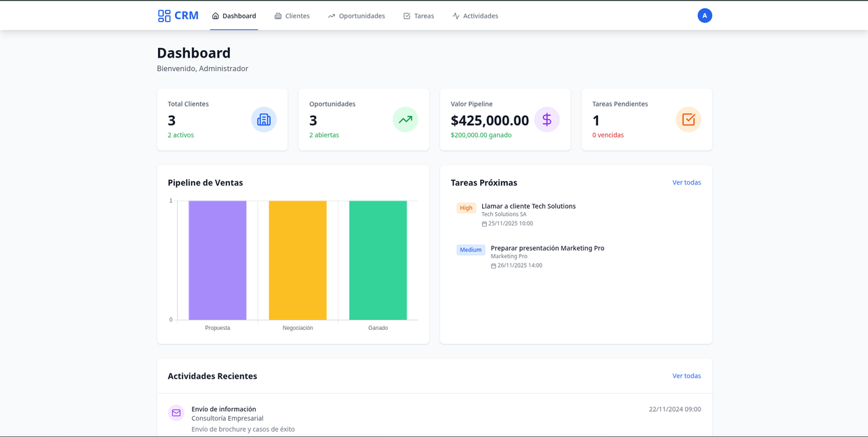This screenshot has height=437, width=868.
Task: Click the '22/11/2024 09:00' activity timestamp
Action: click(x=675, y=409)
